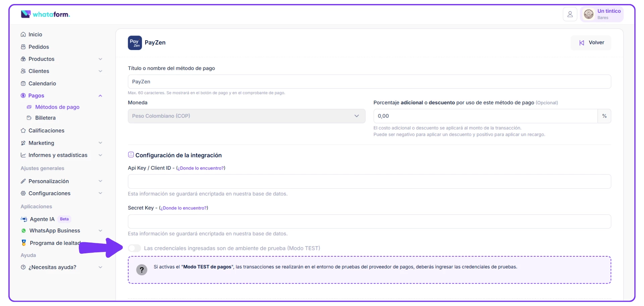The width and height of the screenshot is (644, 306).
Task: Open Api Key ¿Donde lo encuentro? link
Action: point(201,168)
